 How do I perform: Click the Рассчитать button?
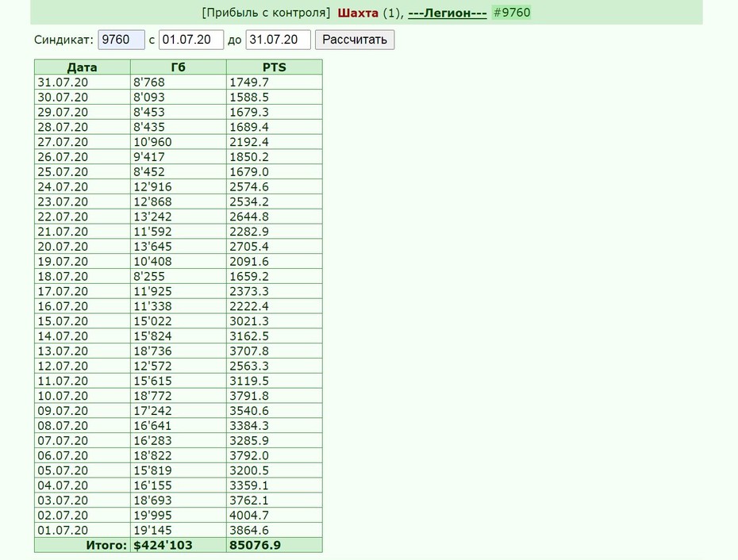pyautogui.click(x=355, y=40)
